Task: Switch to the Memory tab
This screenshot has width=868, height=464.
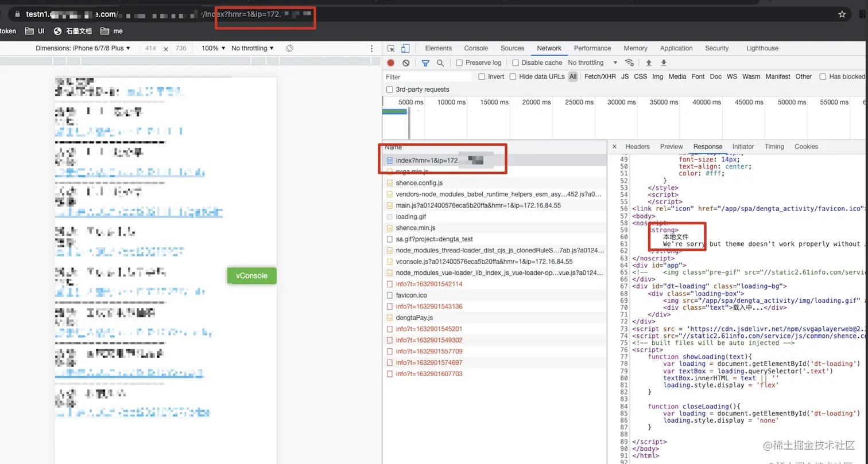Action: tap(635, 49)
